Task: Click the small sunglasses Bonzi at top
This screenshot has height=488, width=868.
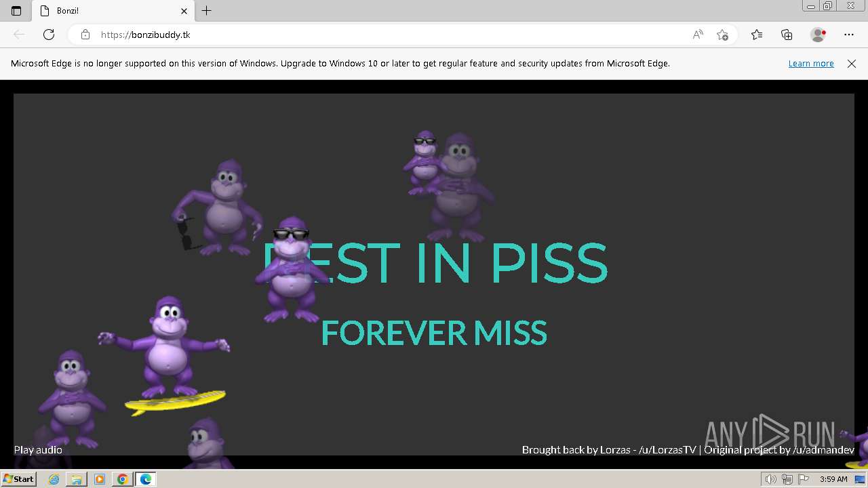Action: [424, 163]
